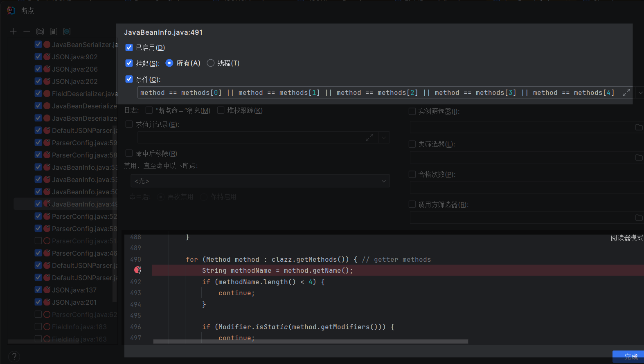Enable the 合格次数(P) checkbox
644x364 pixels.
point(412,174)
